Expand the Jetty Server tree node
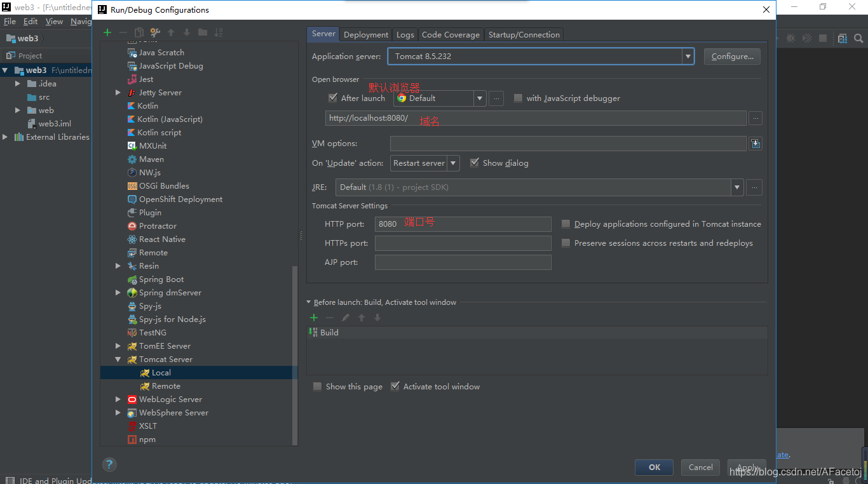This screenshot has height=484, width=868. click(x=118, y=93)
